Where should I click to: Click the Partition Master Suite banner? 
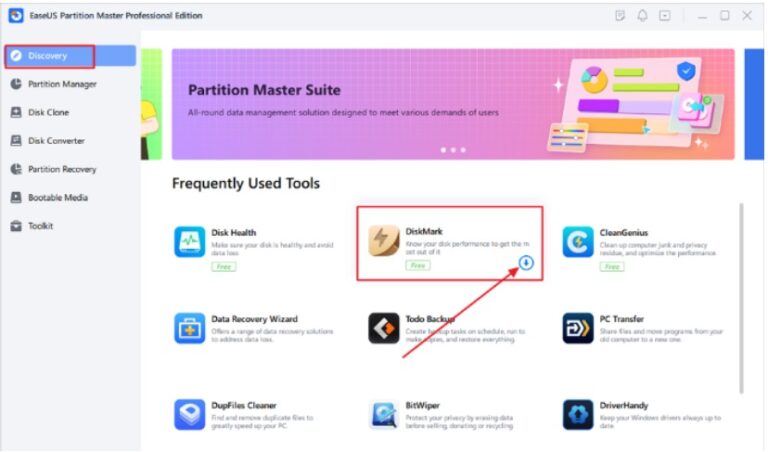click(x=453, y=104)
